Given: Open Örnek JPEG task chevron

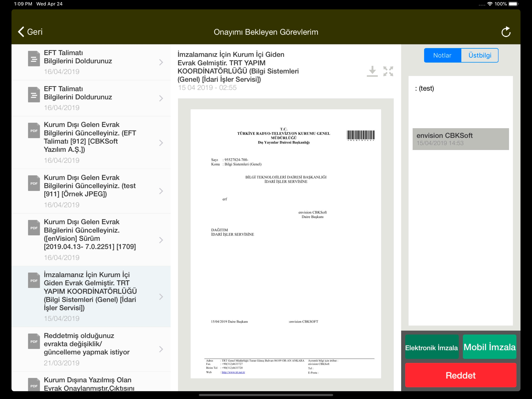Looking at the screenshot, I should coord(161,191).
